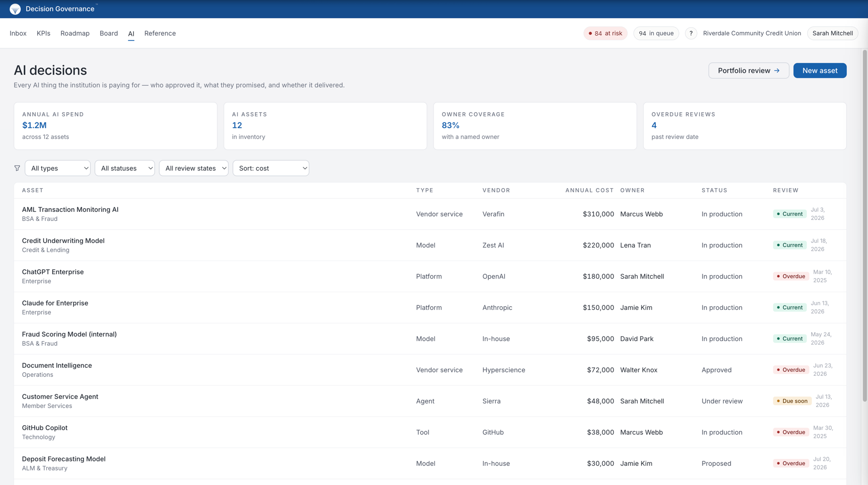Screen dimensions: 868x485
Task: Open Document Intelligence asset
Action: [57, 366]
